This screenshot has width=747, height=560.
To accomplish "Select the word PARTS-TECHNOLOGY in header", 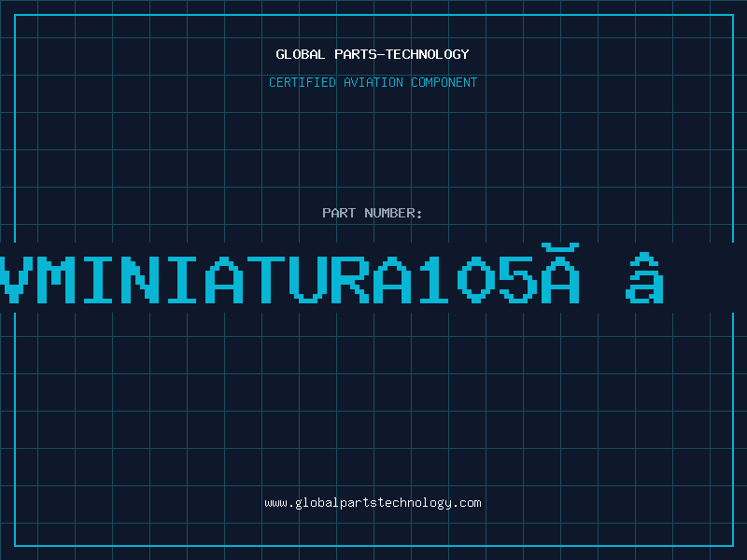I will click(x=402, y=54).
